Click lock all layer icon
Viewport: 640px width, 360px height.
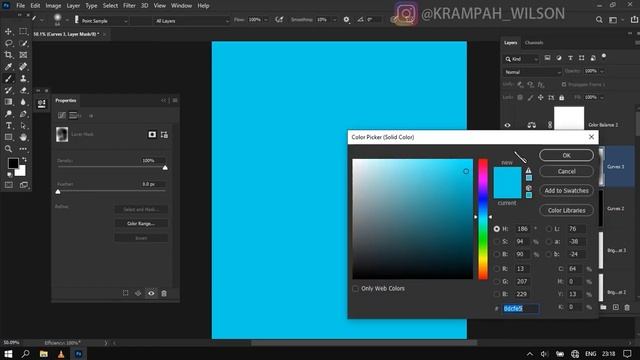pos(562,98)
